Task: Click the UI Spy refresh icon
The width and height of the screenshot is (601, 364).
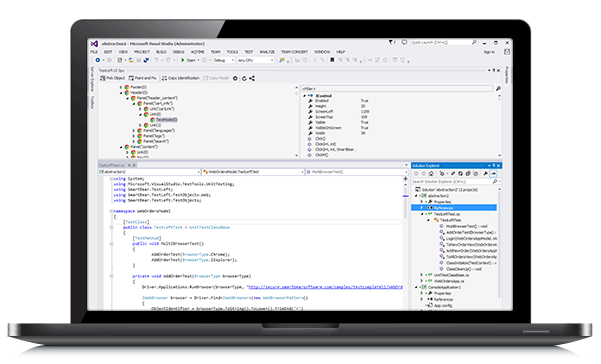Action: (244, 78)
